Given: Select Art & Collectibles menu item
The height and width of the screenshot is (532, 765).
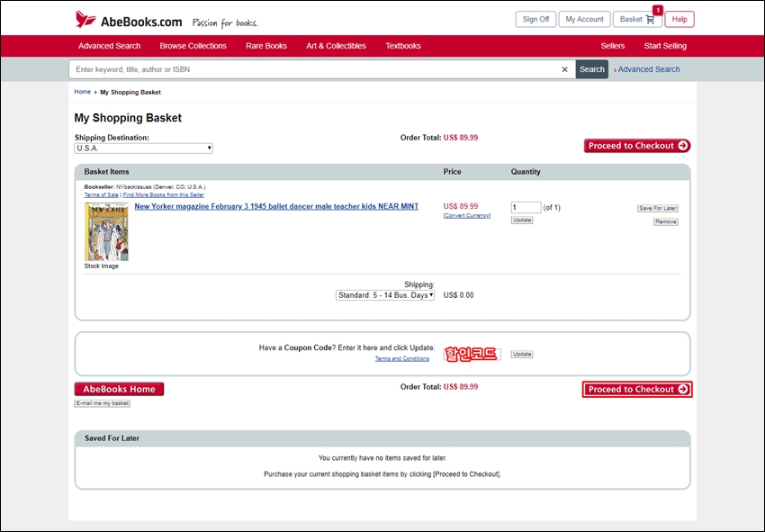Looking at the screenshot, I should (337, 46).
